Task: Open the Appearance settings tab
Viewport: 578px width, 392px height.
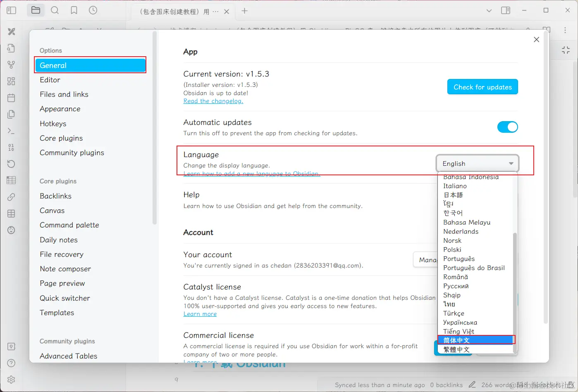Action: tap(90, 109)
